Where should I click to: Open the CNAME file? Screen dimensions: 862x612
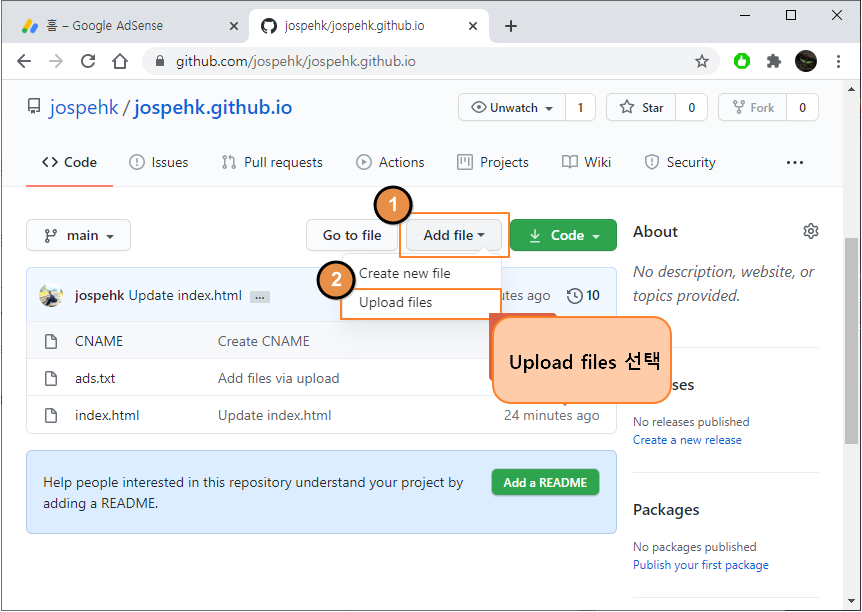[99, 341]
